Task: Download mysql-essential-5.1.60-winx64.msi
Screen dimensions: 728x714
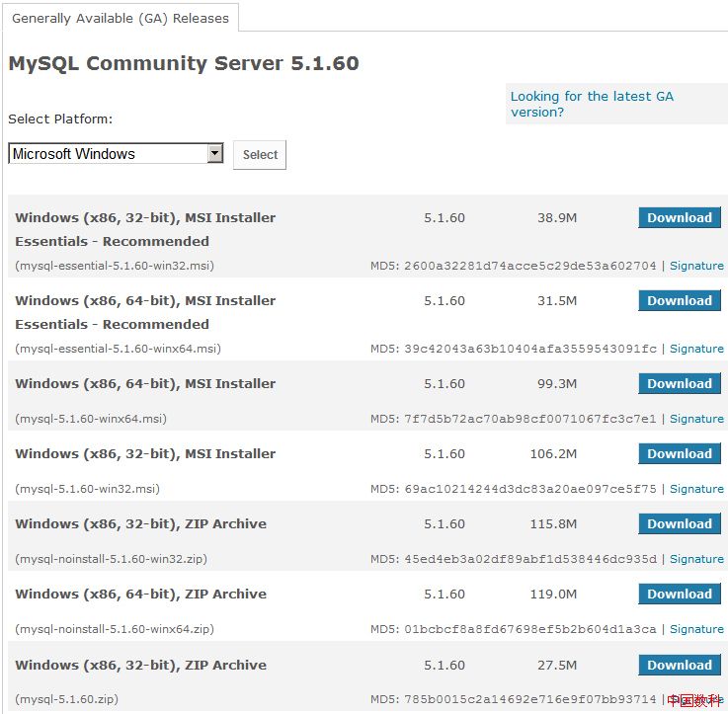Action: [680, 301]
